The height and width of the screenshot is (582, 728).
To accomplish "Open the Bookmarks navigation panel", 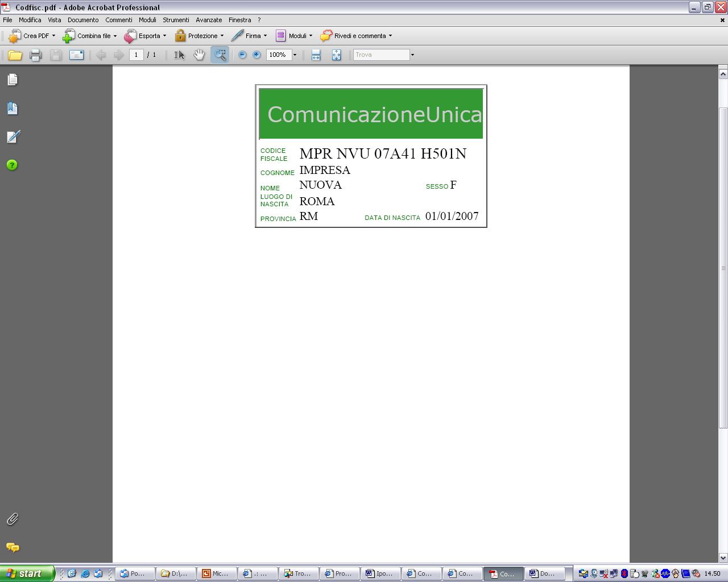I will (x=13, y=108).
